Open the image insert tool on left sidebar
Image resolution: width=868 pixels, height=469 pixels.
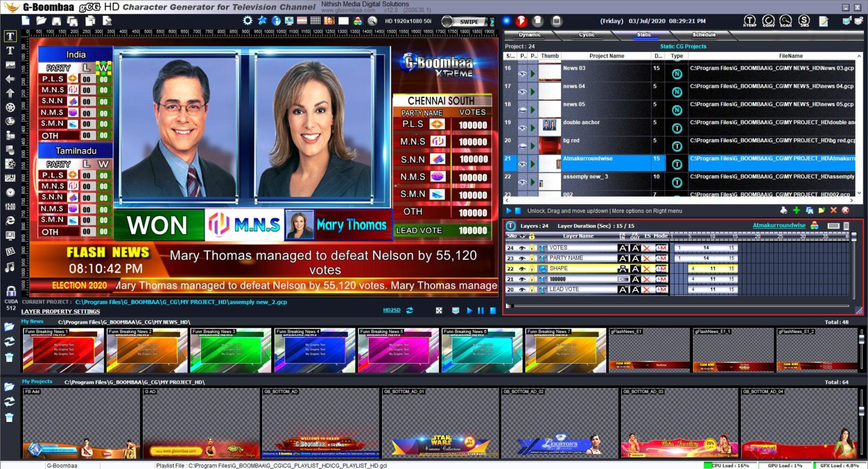point(10,64)
